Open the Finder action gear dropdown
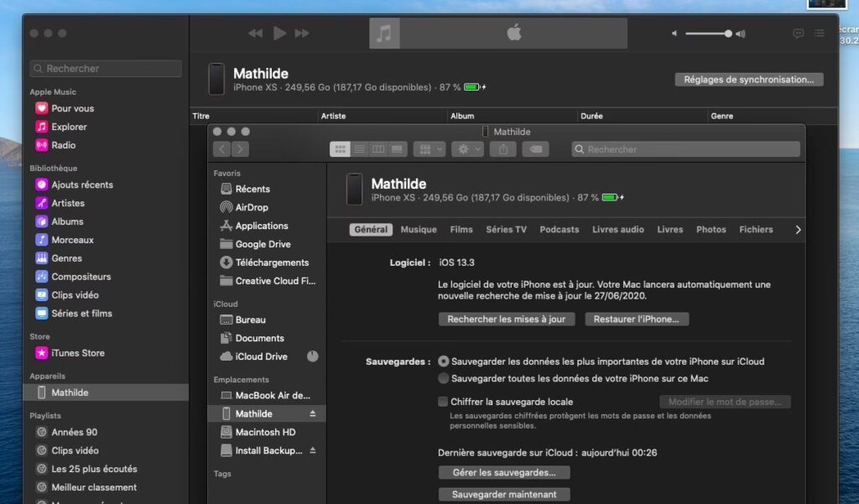This screenshot has width=859, height=504. [467, 149]
